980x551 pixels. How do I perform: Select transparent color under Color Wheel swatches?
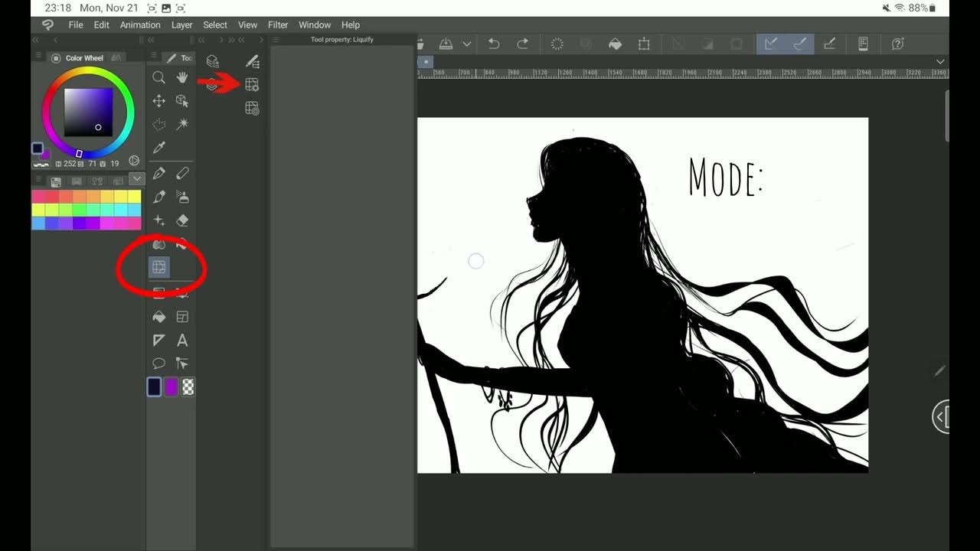point(40,163)
